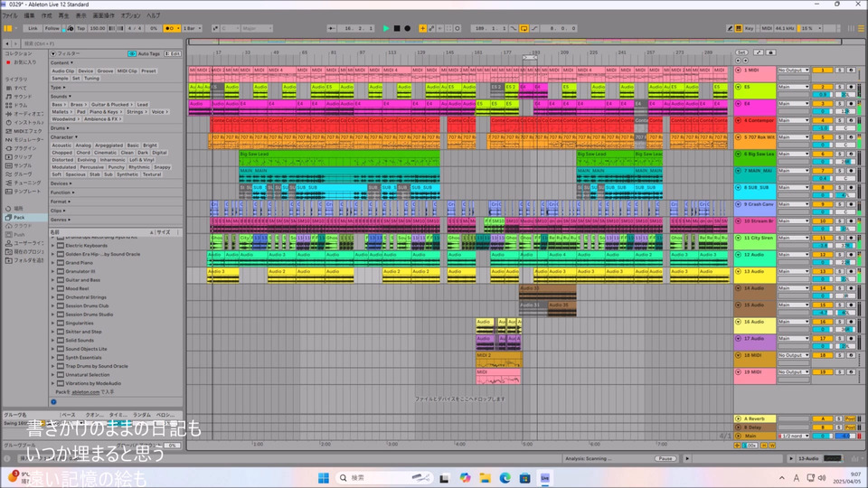Open the 1 MIDI No Output dropdown
This screenshot has height=488, width=868.
[793, 70]
